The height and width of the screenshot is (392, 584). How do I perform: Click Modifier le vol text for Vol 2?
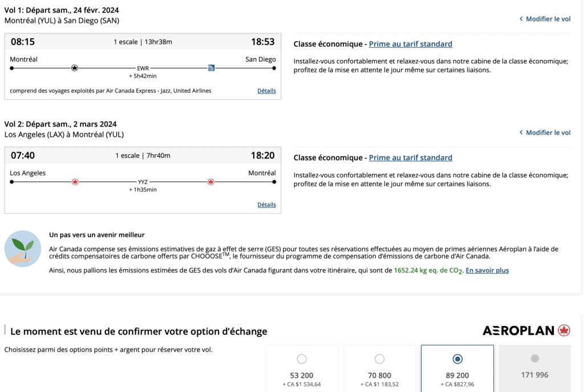point(548,133)
